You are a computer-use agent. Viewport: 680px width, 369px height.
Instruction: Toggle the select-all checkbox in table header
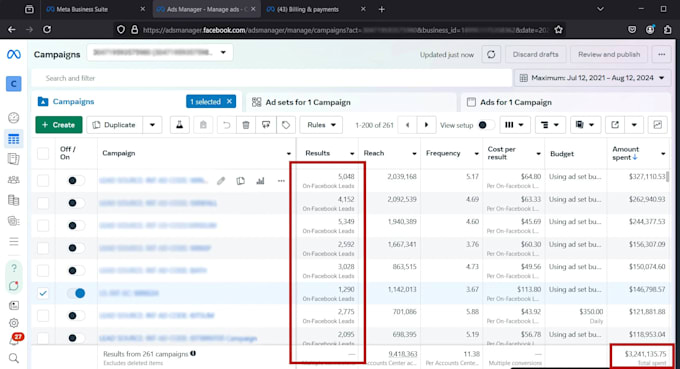point(43,153)
